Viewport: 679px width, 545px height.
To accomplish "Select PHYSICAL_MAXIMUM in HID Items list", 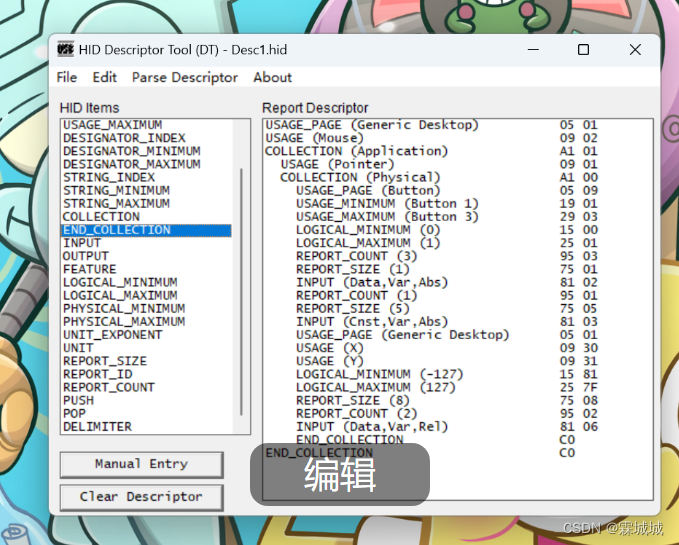I will click(146, 322).
